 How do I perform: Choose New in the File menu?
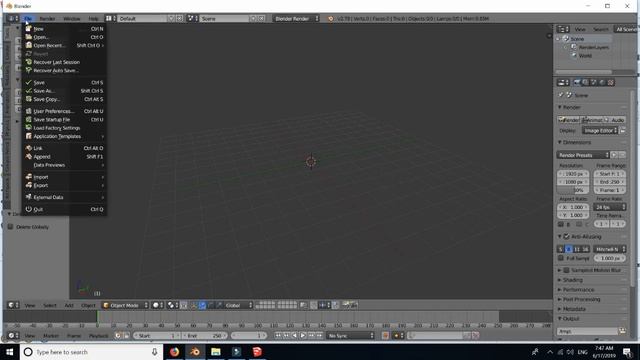coord(64,29)
